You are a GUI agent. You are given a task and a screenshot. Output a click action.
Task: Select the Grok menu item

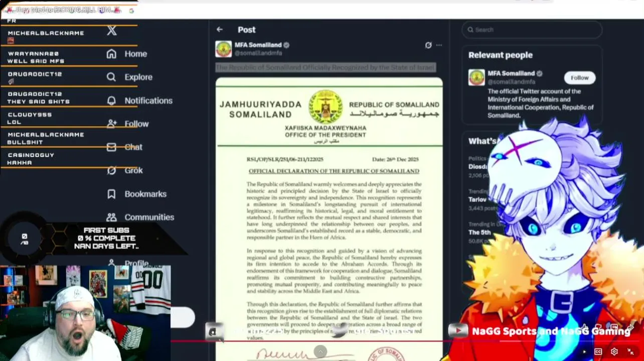(134, 170)
